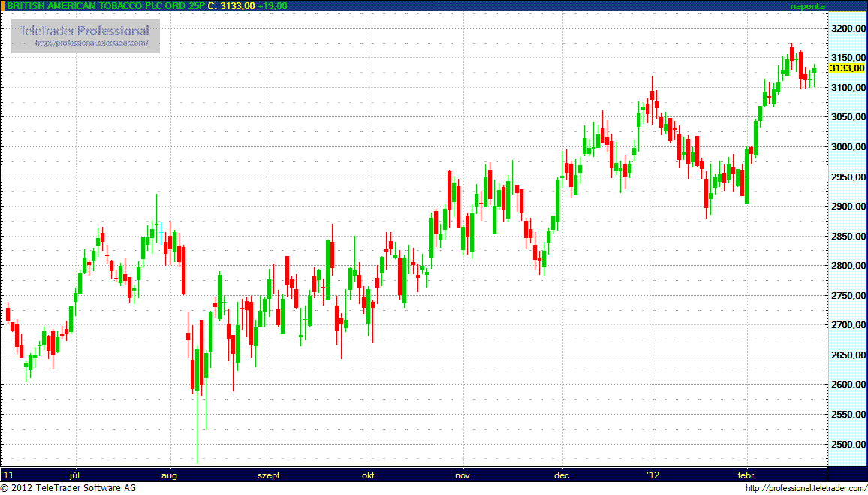Click the © 2012 TeleTrader Software AG copyright

point(68,488)
